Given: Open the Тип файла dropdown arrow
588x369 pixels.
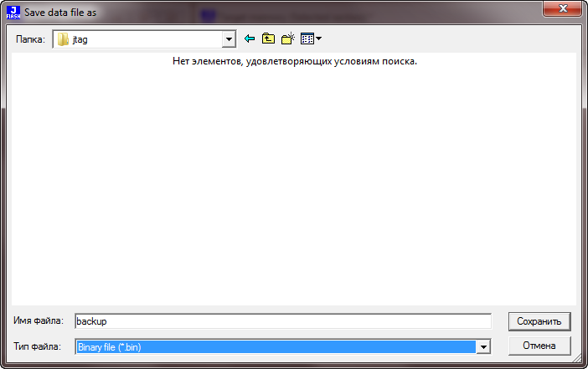Looking at the screenshot, I should 482,346.
